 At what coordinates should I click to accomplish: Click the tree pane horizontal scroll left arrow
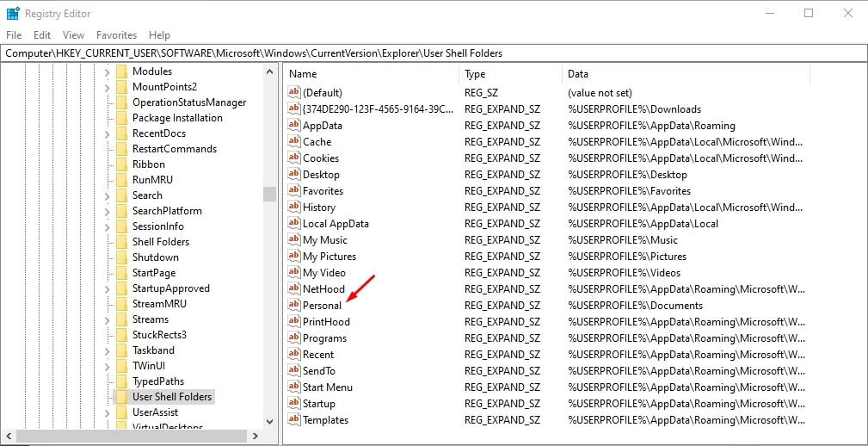[7, 436]
